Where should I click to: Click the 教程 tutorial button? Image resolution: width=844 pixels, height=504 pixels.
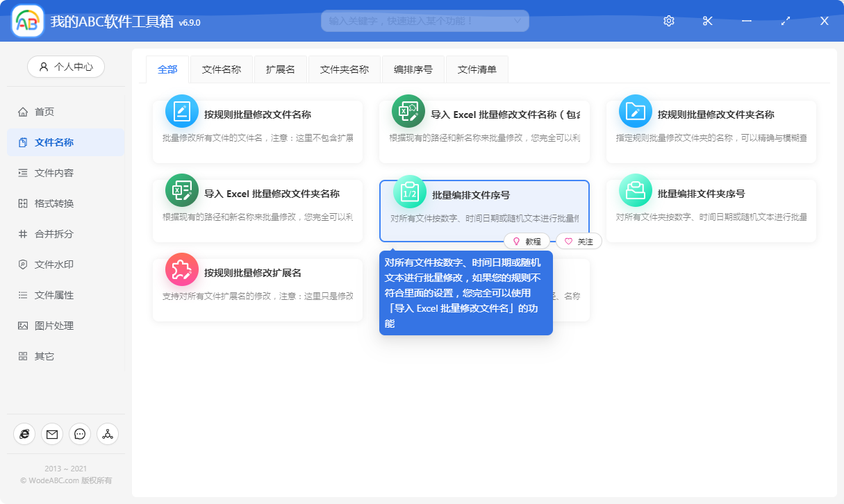click(x=527, y=242)
